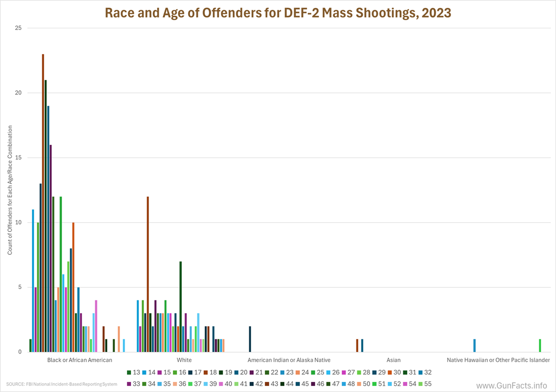
Task: Click the 25 value on y-axis
Action: (x=19, y=28)
